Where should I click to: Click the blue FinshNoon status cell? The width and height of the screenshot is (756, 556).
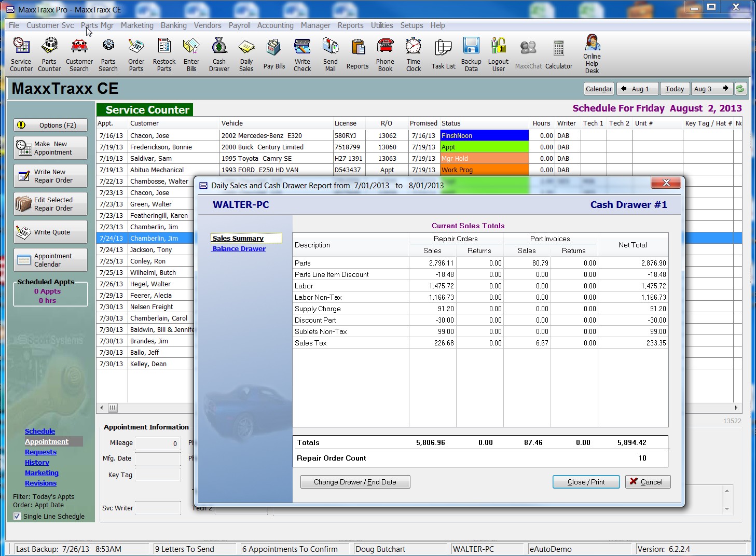click(484, 135)
